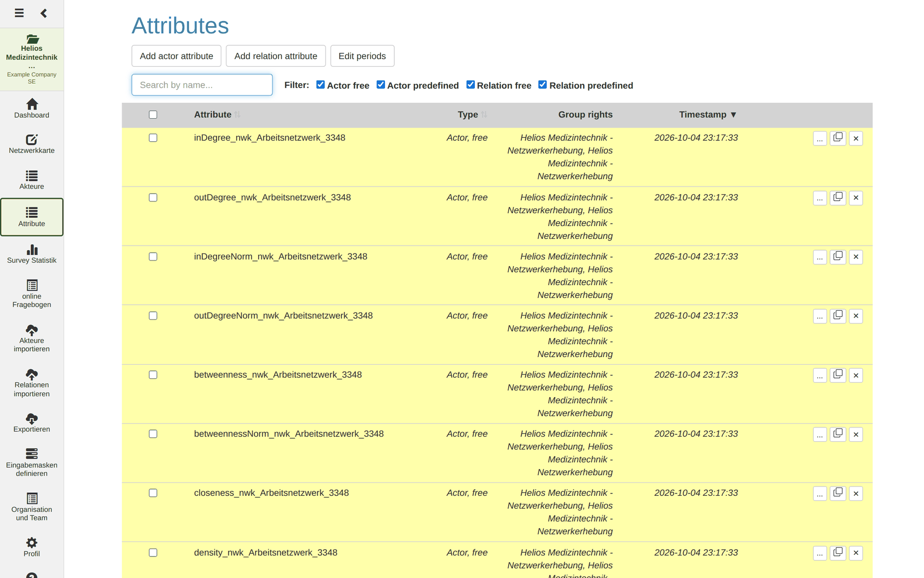
Task: Delete the betweennessNorm_nwk_Arbeitsnetzwerk_3348 attribute
Action: coord(856,435)
